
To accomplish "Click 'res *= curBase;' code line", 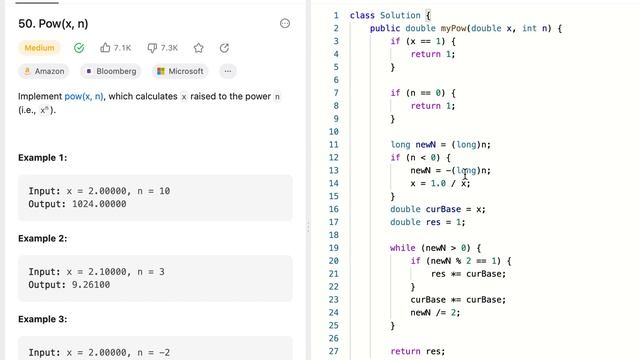I will click(468, 274).
